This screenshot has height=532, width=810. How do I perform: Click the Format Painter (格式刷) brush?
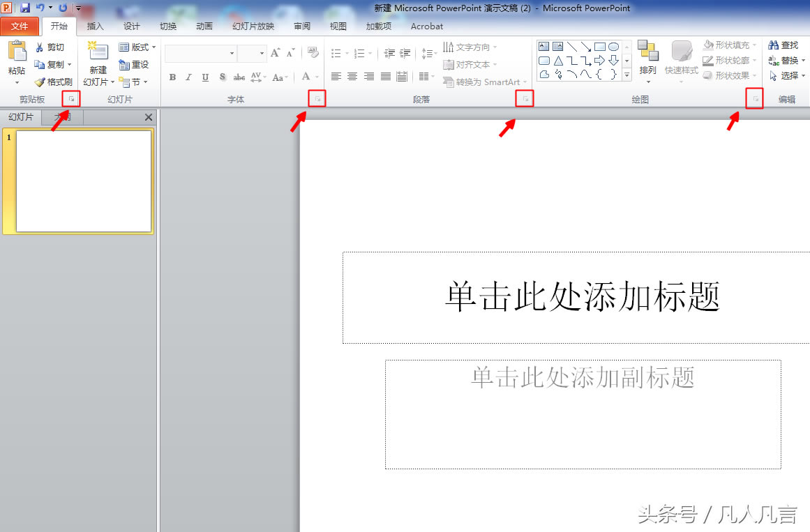[40, 82]
